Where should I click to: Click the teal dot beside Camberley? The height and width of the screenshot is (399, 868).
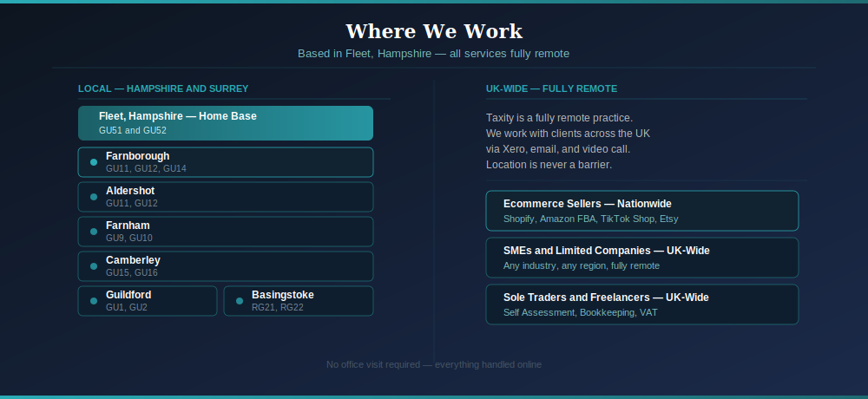(x=94, y=266)
